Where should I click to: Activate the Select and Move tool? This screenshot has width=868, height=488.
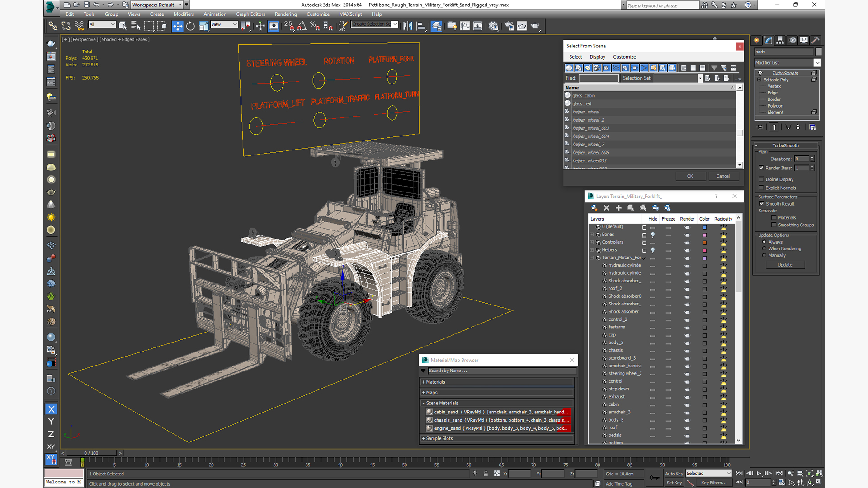tap(178, 26)
